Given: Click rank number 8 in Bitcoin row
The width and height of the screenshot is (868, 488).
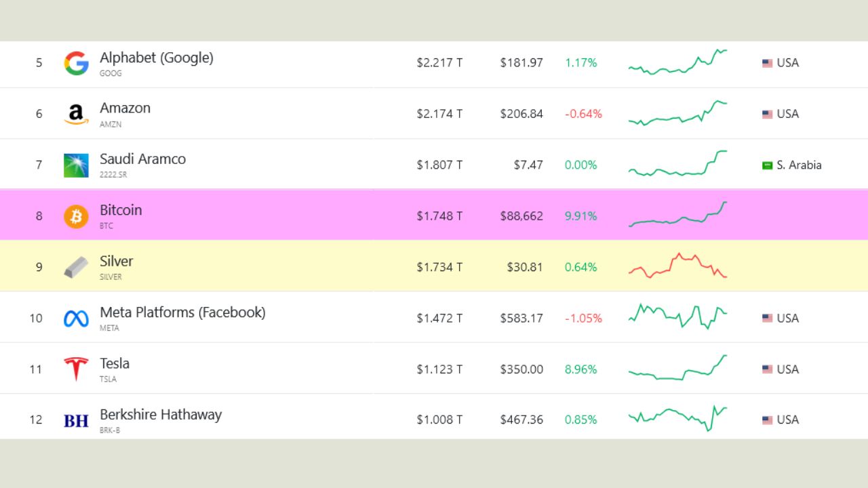Looking at the screenshot, I should click(x=39, y=216).
